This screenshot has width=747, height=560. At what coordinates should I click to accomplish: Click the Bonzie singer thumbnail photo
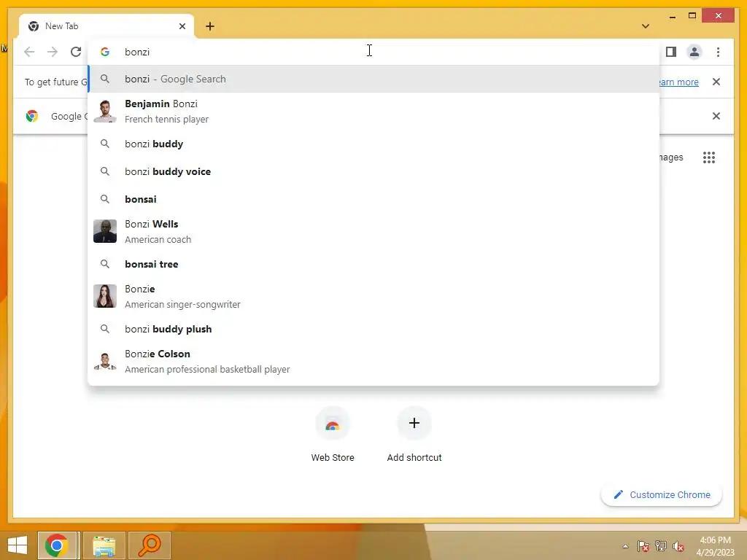105,296
